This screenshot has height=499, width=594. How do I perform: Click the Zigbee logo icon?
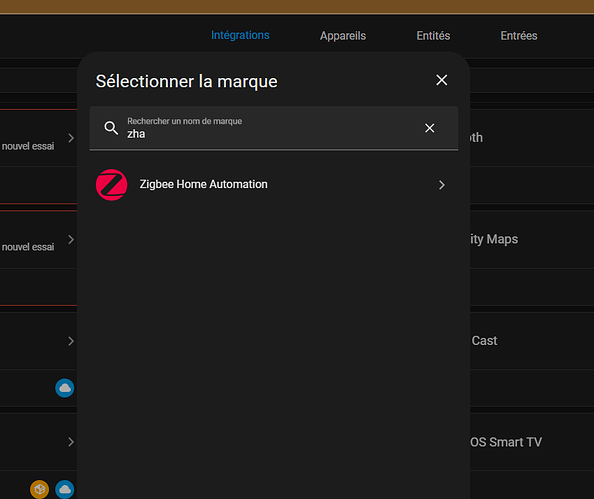(x=111, y=185)
